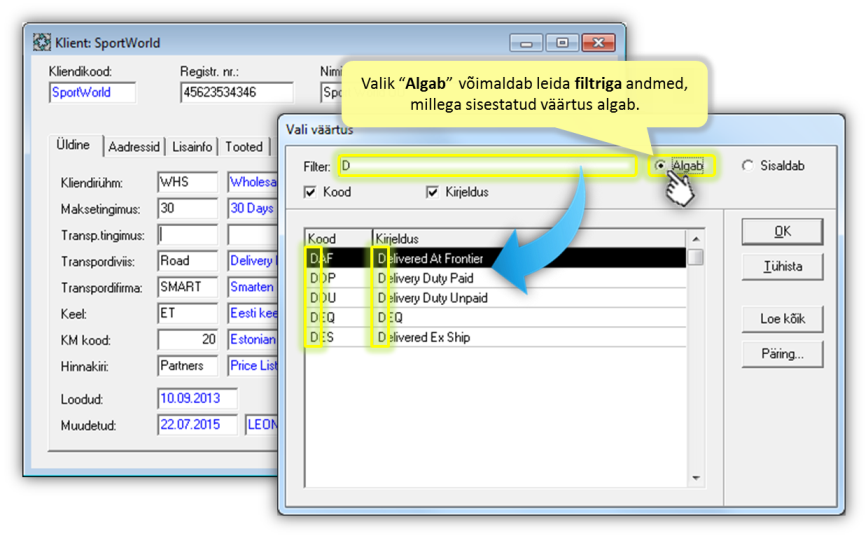Select the Sisaldab radio button

[748, 165]
